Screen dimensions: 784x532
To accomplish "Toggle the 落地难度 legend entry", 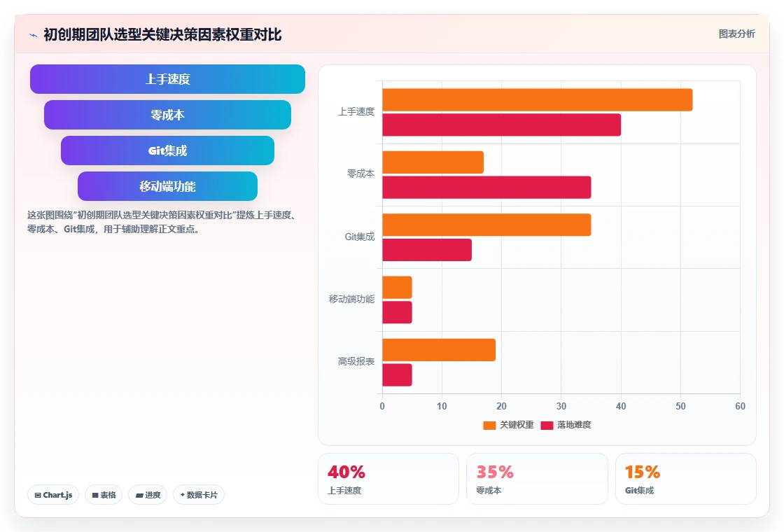I will click(x=566, y=425).
